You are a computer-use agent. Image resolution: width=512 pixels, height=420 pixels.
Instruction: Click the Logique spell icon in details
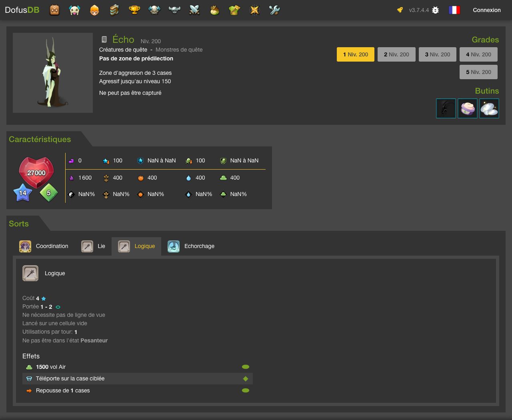pos(30,273)
